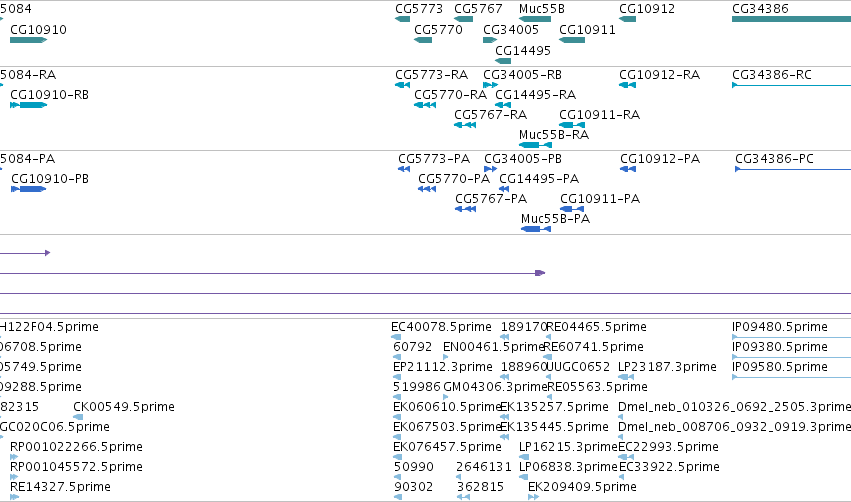Select protein CG10910-PB
Image resolution: width=851 pixels, height=502 pixels.
(x=28, y=189)
